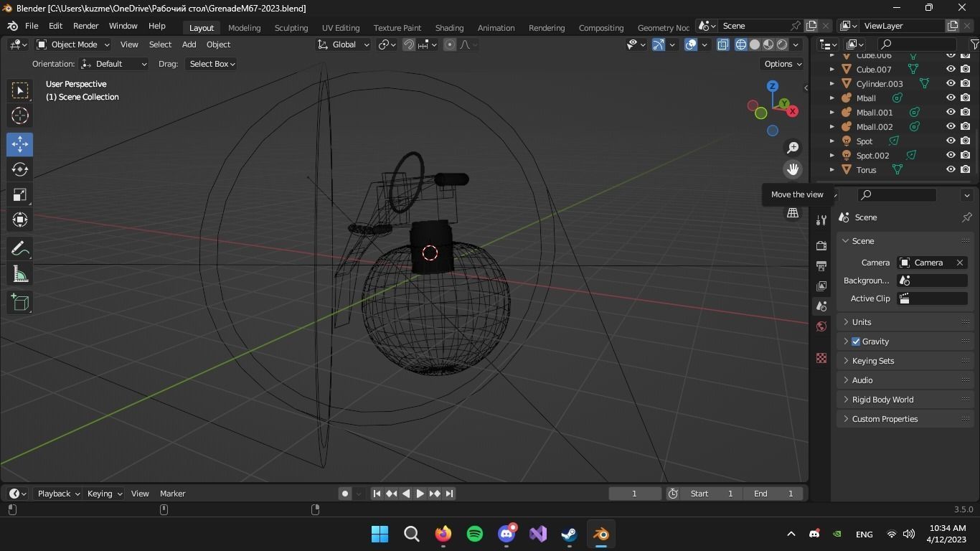Pick the Annotate pencil tool
Image resolution: width=980 pixels, height=551 pixels.
[20, 248]
